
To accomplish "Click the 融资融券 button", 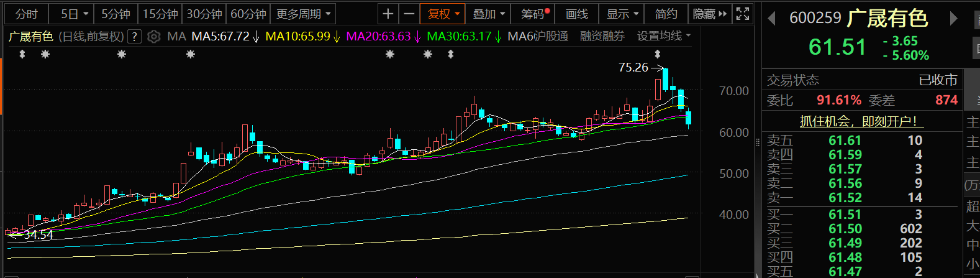I will click(x=602, y=37).
